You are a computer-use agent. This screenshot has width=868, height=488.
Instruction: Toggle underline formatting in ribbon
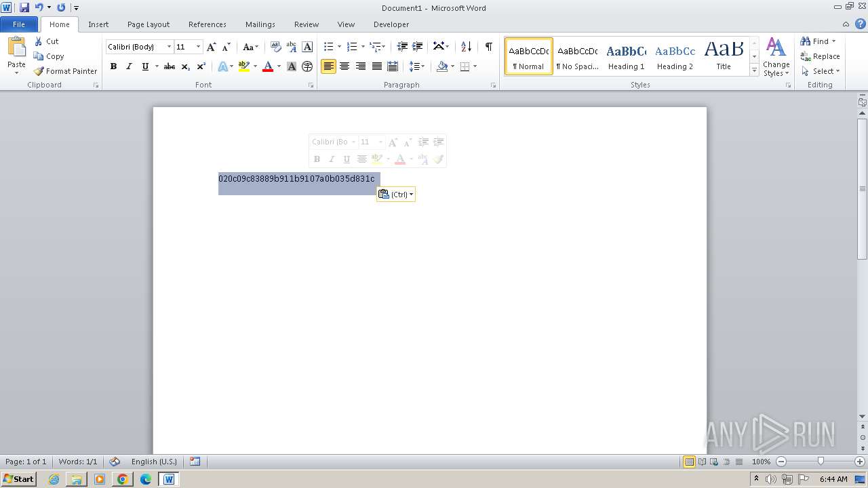144,66
